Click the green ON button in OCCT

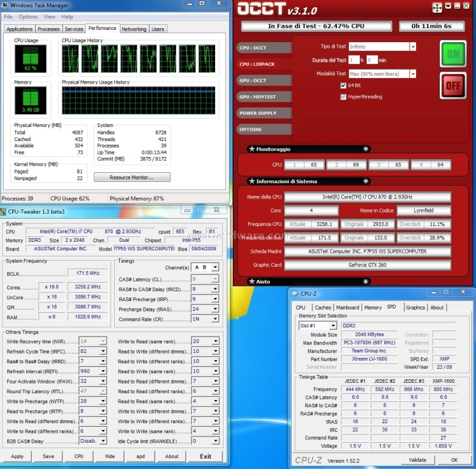453,54
